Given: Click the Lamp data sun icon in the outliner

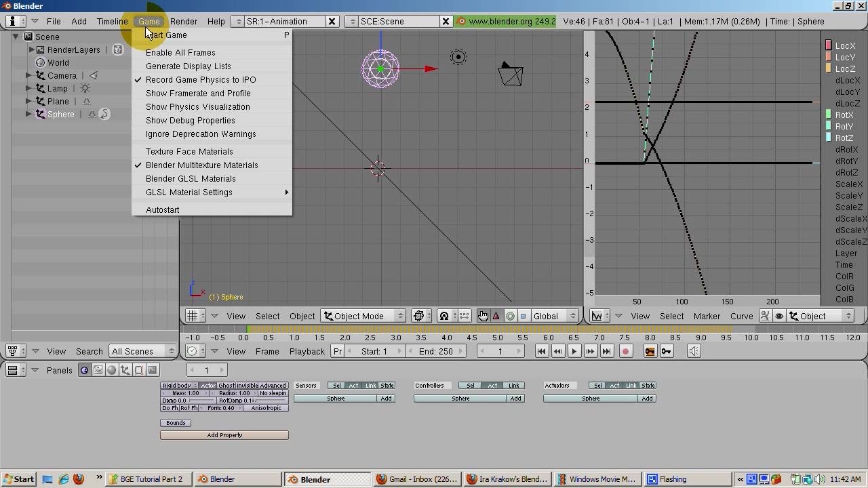Looking at the screenshot, I should coord(85,88).
